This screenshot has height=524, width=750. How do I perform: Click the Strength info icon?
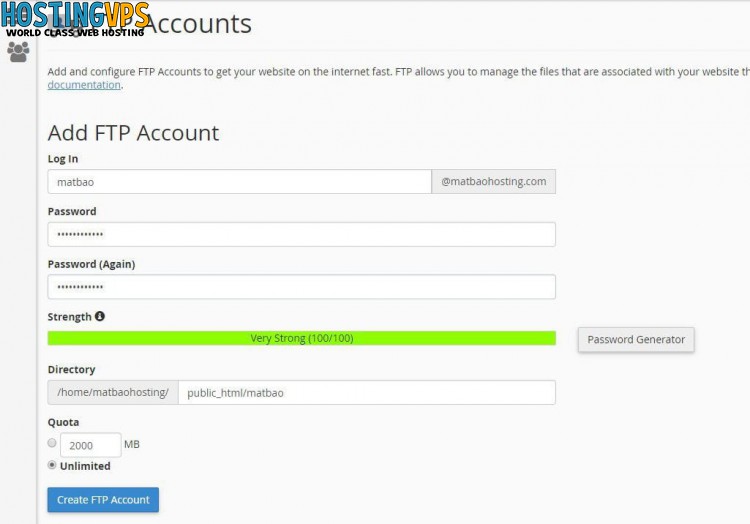pyautogui.click(x=99, y=316)
